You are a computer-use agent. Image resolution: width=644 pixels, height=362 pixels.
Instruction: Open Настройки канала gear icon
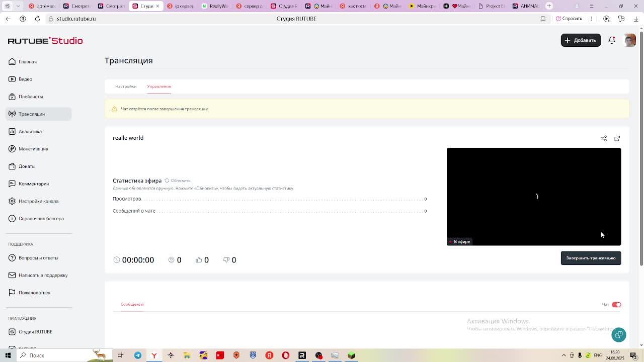coord(12,201)
